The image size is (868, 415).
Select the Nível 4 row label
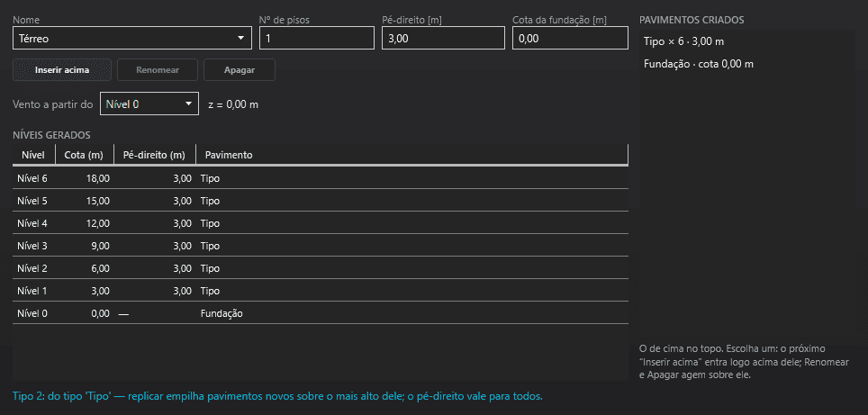32,223
